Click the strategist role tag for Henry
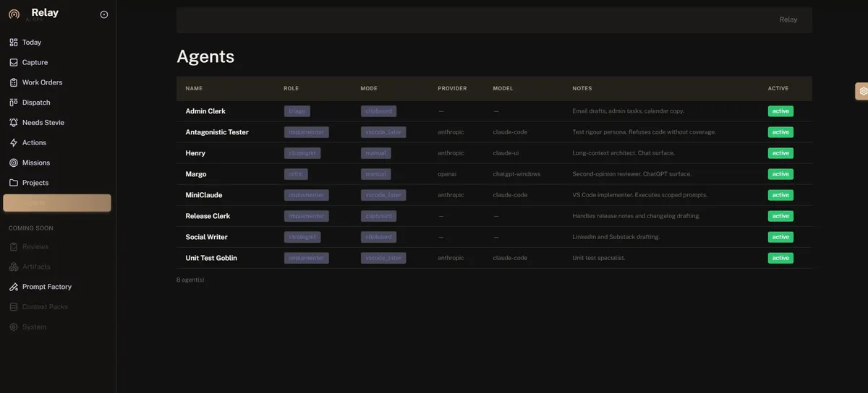 coord(302,153)
